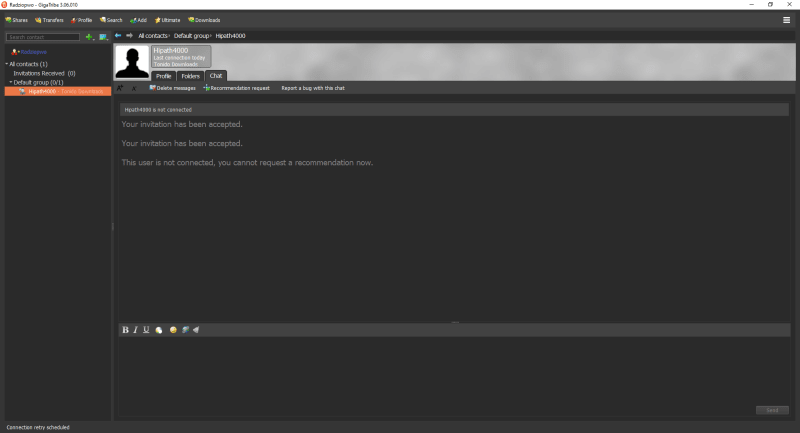The height and width of the screenshot is (433, 800).
Task: Open the Ultimate toolbar item
Action: 167,20
